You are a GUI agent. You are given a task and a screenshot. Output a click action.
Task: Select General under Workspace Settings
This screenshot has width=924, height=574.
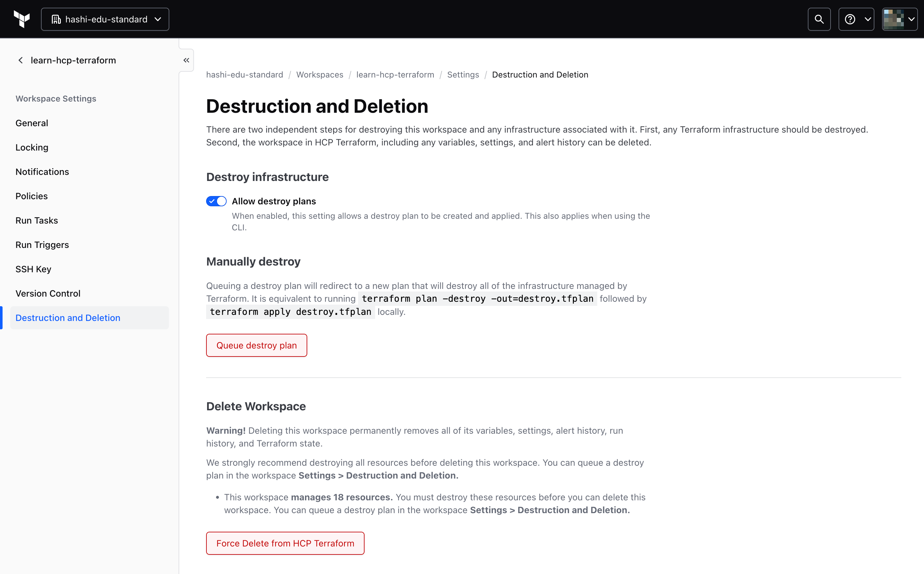[31, 123]
